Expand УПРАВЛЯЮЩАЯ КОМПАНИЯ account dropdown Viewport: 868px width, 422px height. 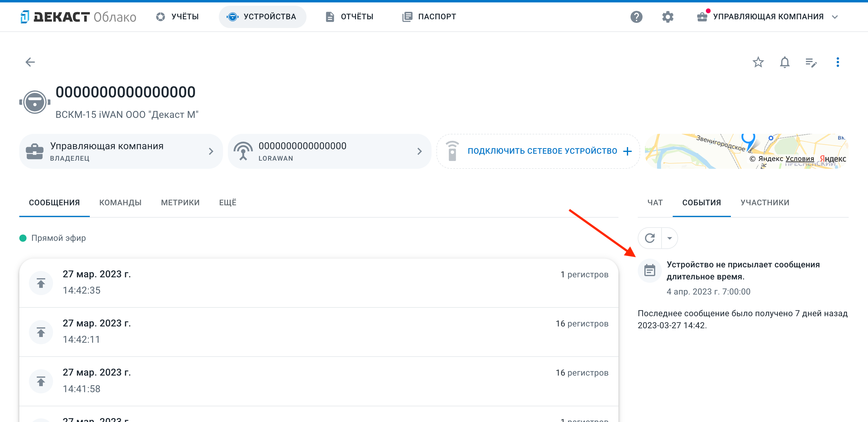[x=835, y=17]
